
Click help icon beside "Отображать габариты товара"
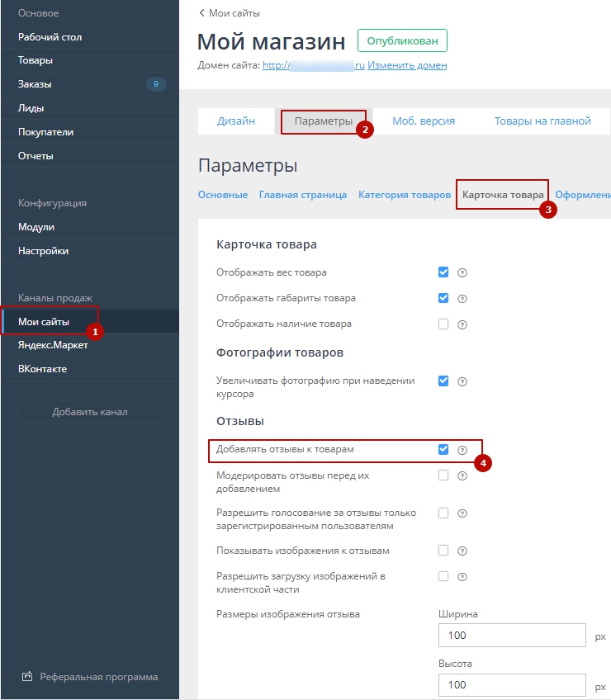[462, 299]
